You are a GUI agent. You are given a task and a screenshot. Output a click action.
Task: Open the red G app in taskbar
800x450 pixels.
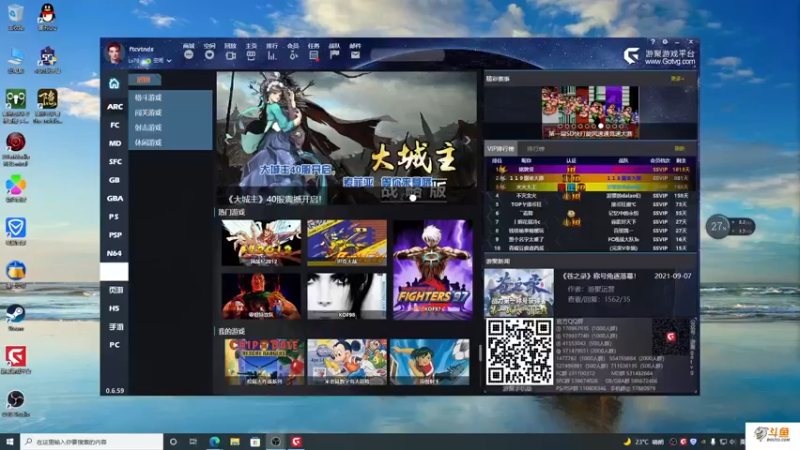(296, 441)
